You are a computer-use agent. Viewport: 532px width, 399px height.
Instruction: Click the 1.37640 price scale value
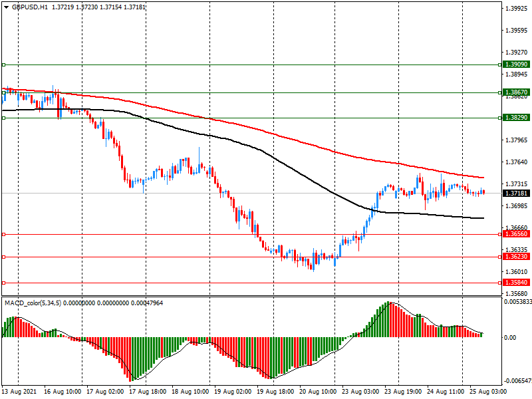pos(517,162)
